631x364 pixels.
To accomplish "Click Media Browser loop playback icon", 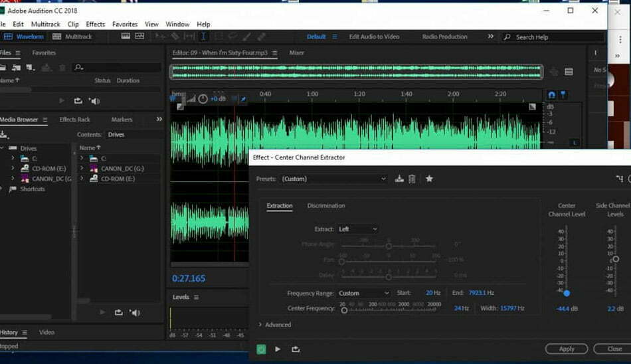I will [x=119, y=312].
